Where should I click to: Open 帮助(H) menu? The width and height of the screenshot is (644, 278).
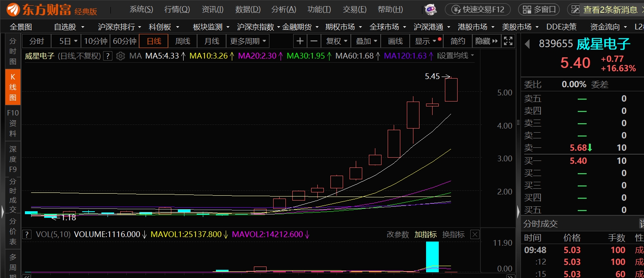pos(390,9)
